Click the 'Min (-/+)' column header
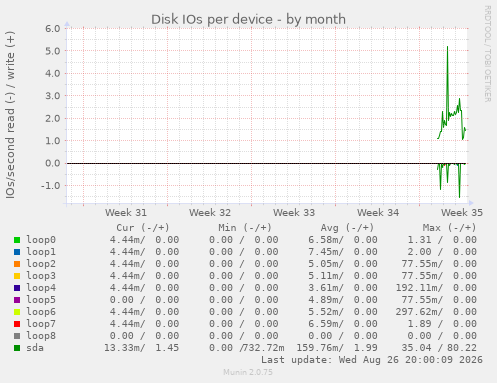 245,228
